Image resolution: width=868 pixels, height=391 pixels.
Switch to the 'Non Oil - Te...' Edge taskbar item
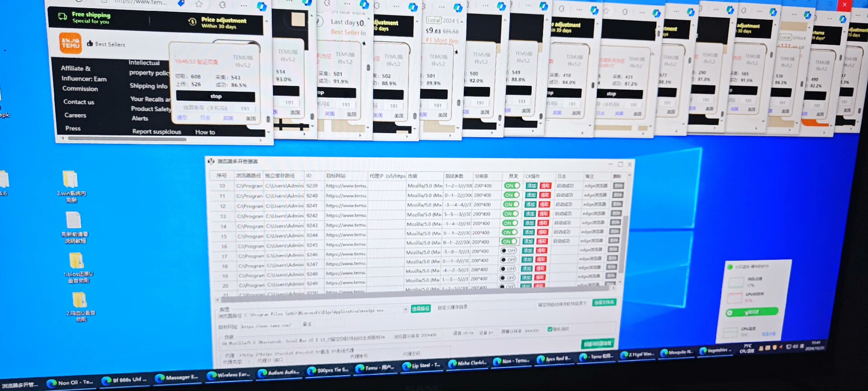71,382
